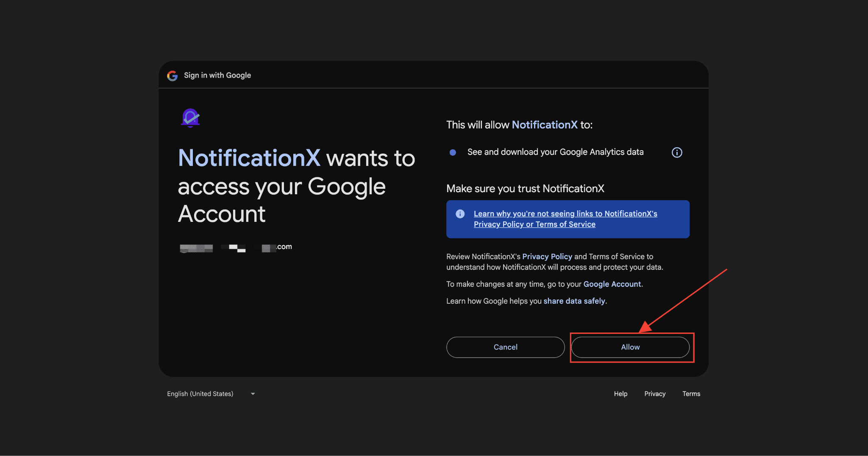Screen dimensions: 868x456
Task: Open the Help footer link
Action: click(620, 394)
